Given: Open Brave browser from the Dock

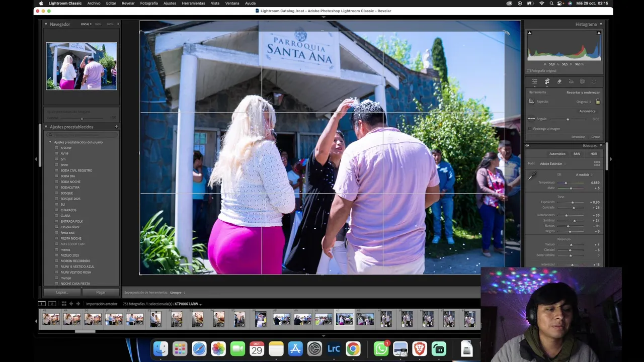Looking at the screenshot, I should click(x=420, y=348).
